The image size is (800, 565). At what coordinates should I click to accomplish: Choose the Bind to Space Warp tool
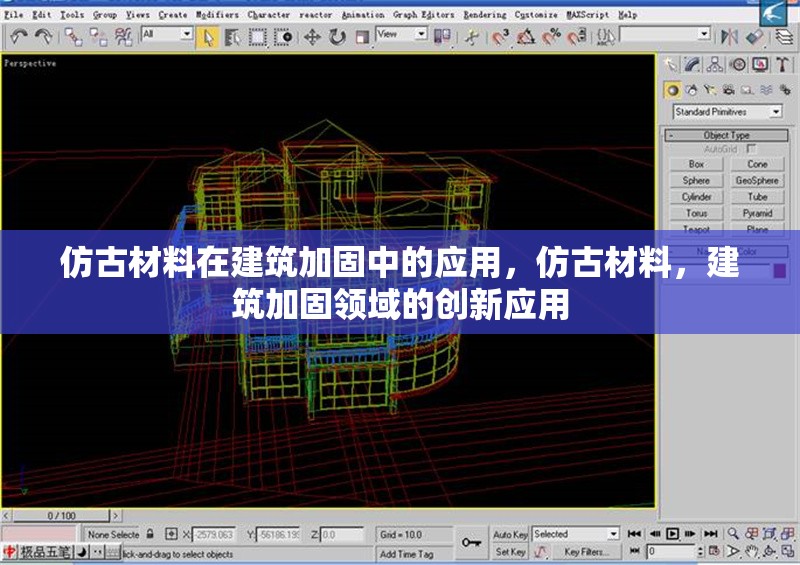(x=123, y=37)
